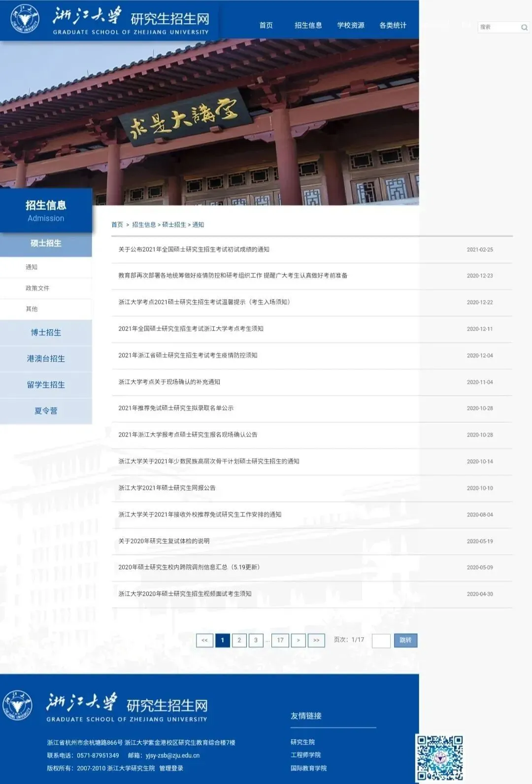The image size is (532, 784).
Task: Go to last page with >> button
Action: tap(316, 640)
